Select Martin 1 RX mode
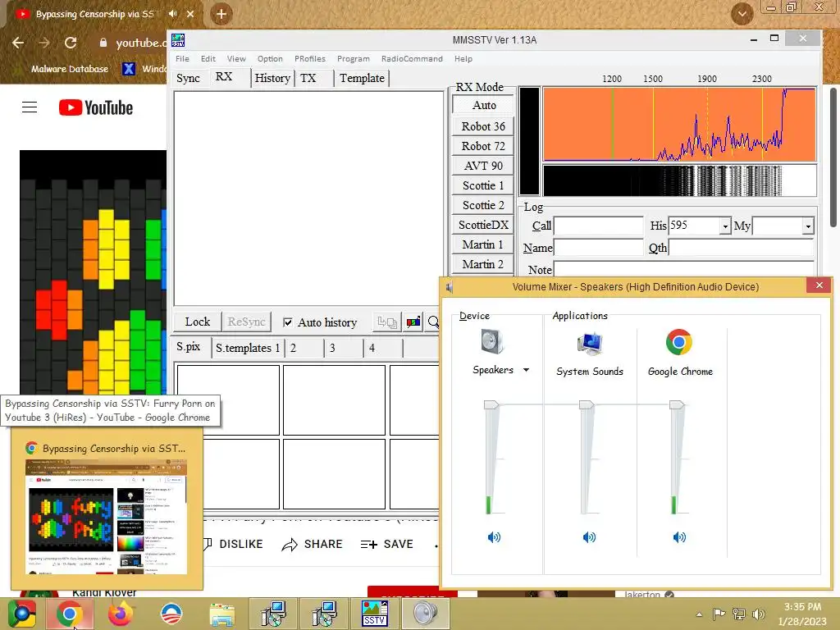 point(483,244)
